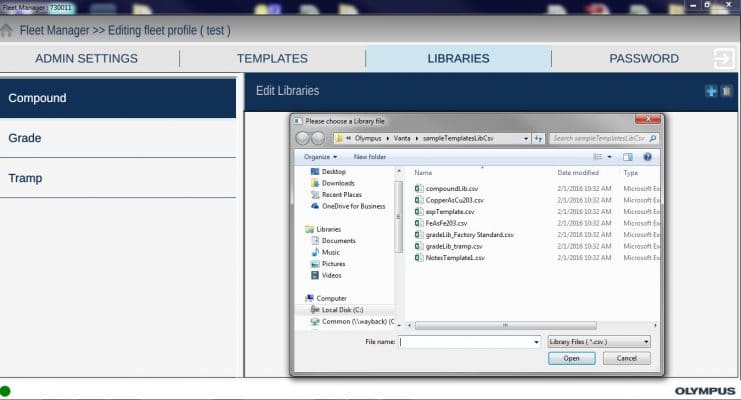741x400 pixels.
Task: Click in the File name input field
Action: 466,342
